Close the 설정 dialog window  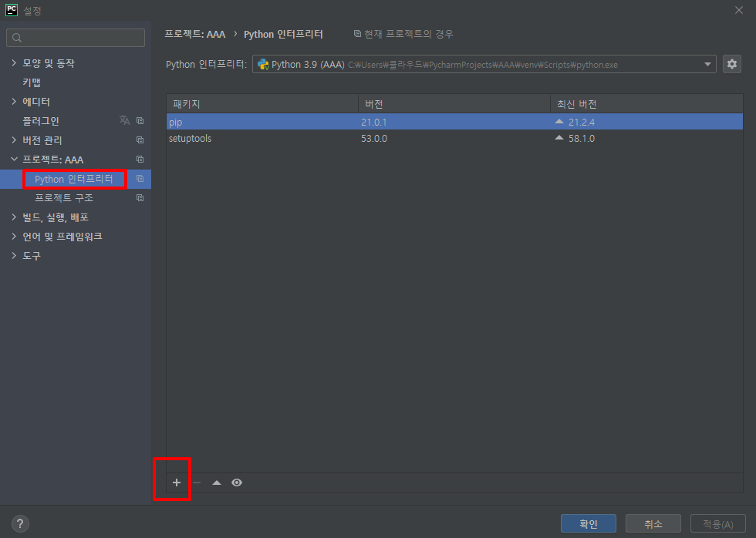739,10
